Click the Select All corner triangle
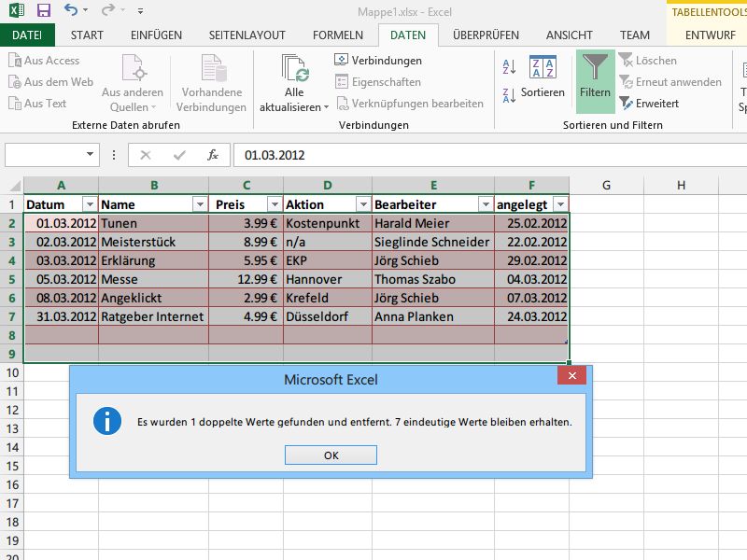The width and height of the screenshot is (747, 560). pos(16,185)
